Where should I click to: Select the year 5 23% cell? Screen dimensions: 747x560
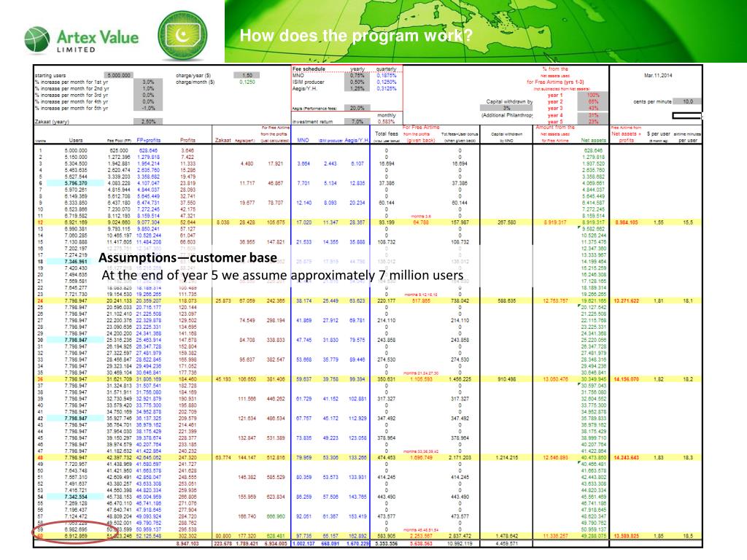click(x=592, y=122)
